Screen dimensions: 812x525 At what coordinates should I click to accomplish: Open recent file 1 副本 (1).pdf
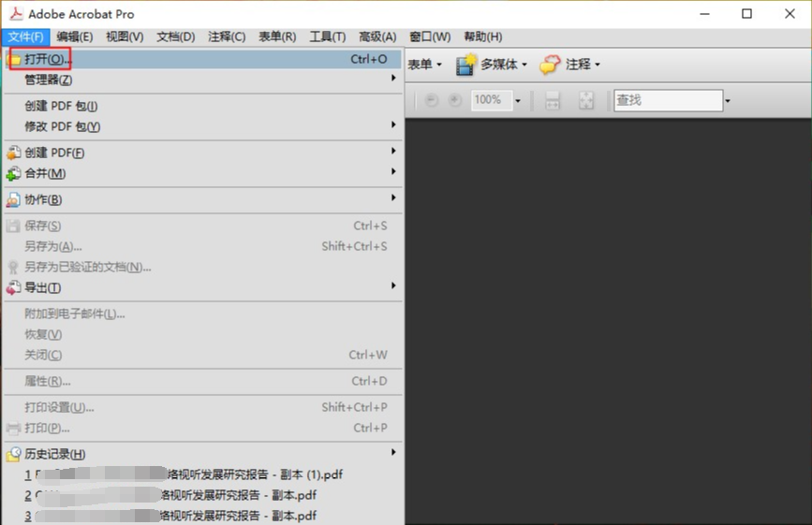click(203, 474)
